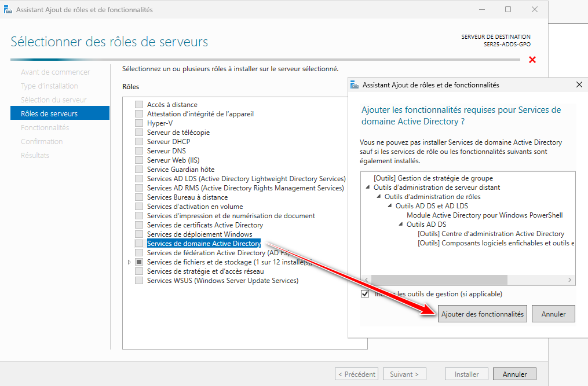
Task: Tick Services de certificats Active Directory
Action: point(139,225)
